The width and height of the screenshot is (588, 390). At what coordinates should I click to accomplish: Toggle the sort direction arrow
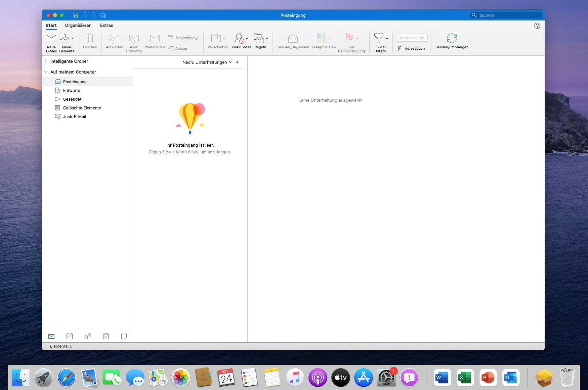click(237, 62)
